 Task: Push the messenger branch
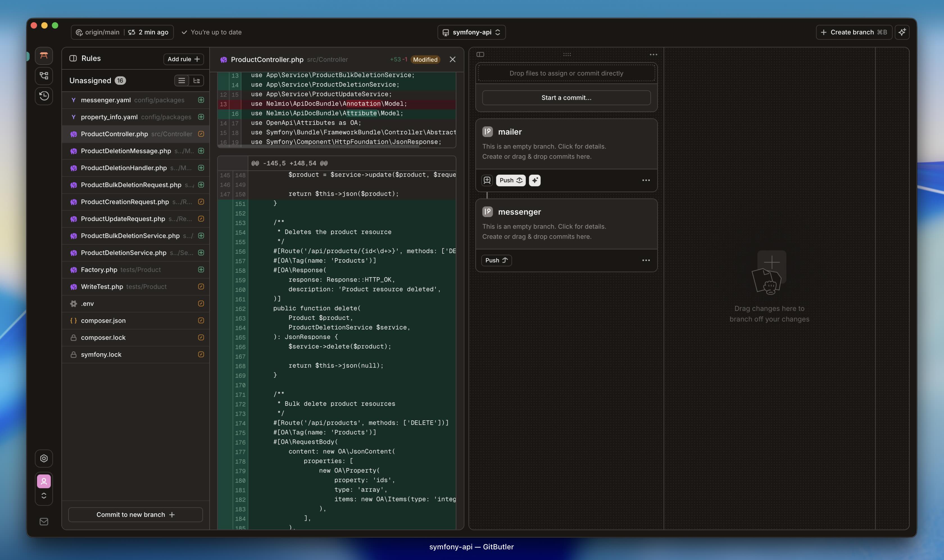coord(496,260)
